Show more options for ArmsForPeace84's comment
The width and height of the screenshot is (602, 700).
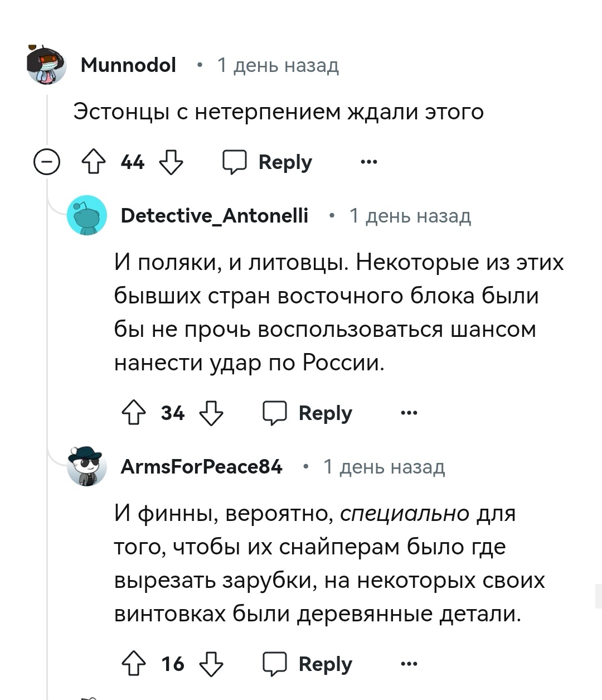[x=409, y=664]
